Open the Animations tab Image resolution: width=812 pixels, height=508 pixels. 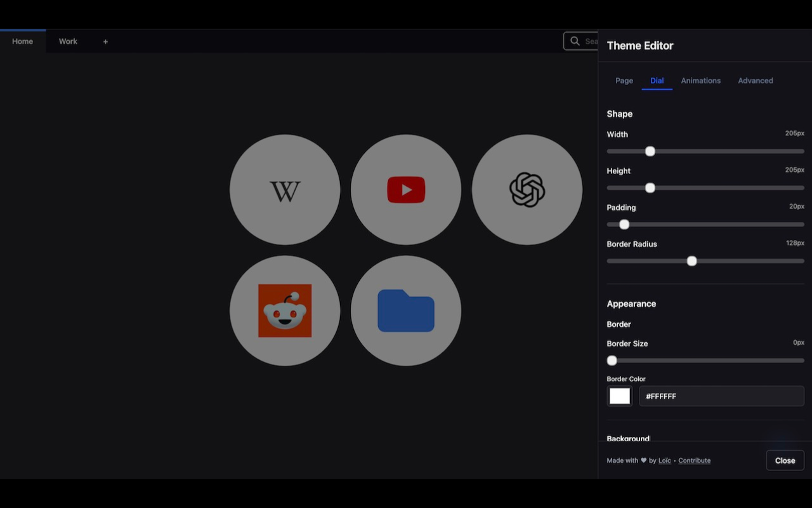click(x=700, y=81)
